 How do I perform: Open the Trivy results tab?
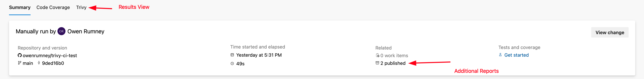click(x=81, y=7)
